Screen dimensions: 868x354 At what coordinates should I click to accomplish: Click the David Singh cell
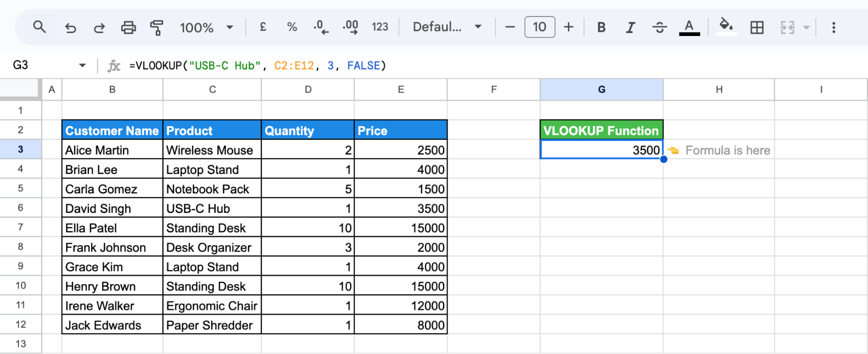(x=112, y=208)
